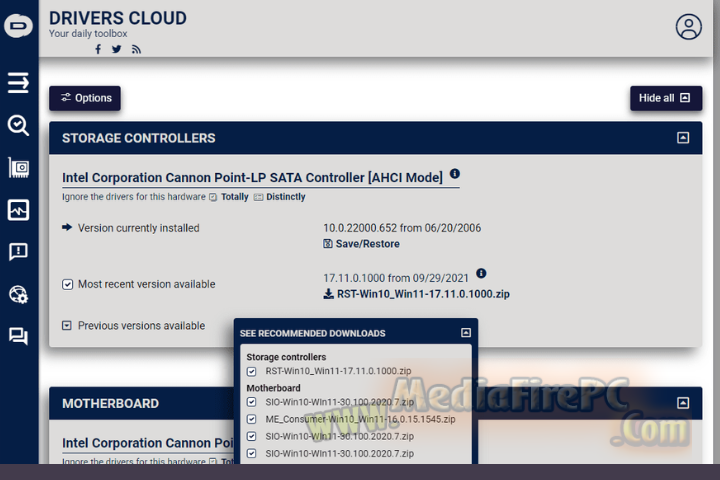Click Storage controllers heading in downloads panel

click(286, 357)
